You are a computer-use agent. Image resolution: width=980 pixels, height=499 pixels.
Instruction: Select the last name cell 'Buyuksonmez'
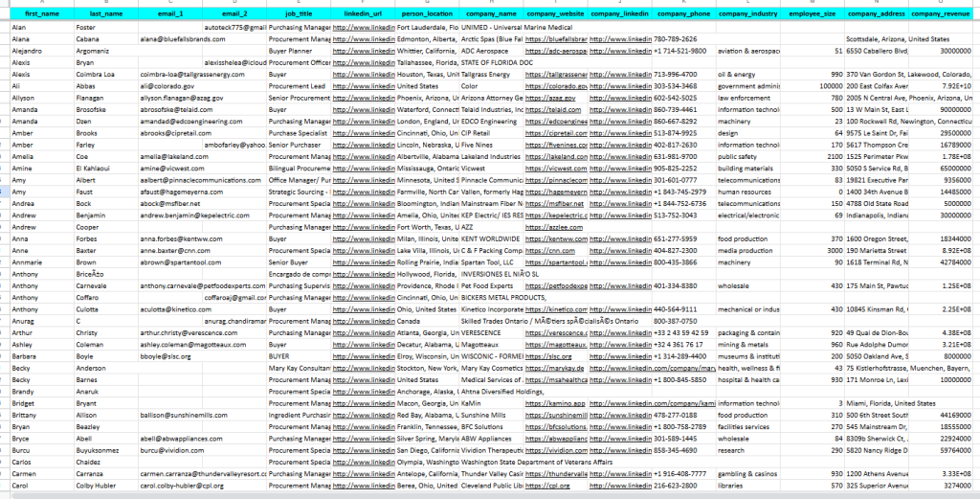(x=105, y=451)
